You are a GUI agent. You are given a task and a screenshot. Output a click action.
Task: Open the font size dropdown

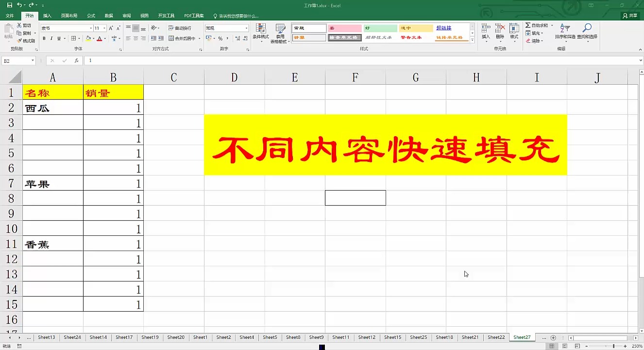point(104,28)
